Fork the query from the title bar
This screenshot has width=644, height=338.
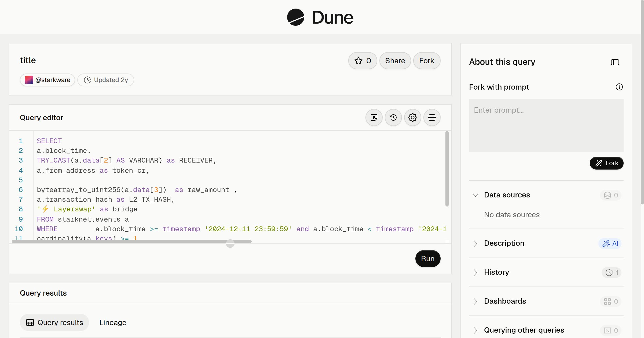(x=427, y=61)
